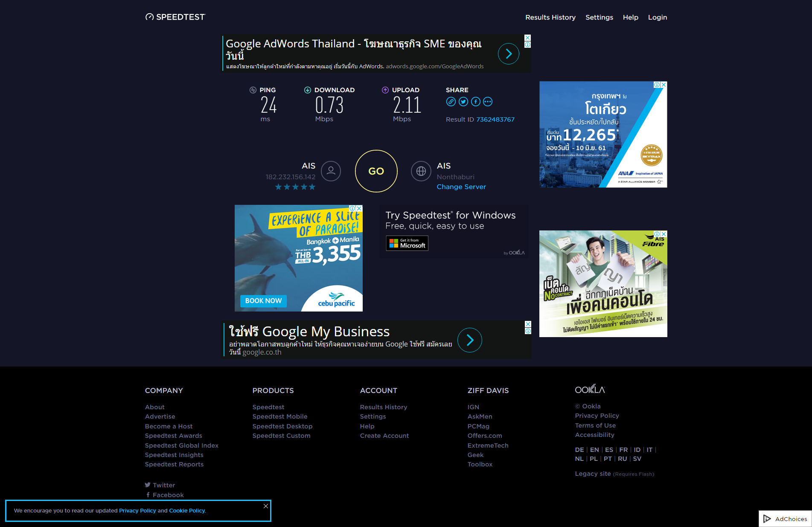The image size is (812, 527).
Task: Click the server globe icon
Action: tap(421, 171)
